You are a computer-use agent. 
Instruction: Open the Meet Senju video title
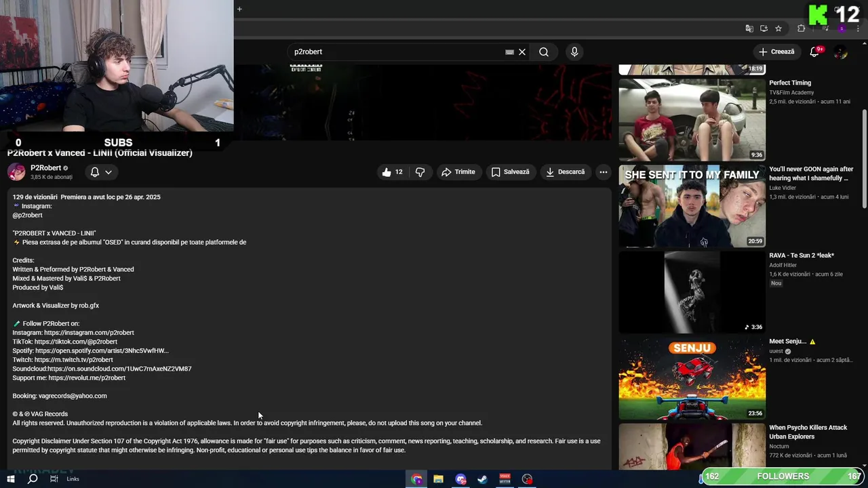coord(792,342)
